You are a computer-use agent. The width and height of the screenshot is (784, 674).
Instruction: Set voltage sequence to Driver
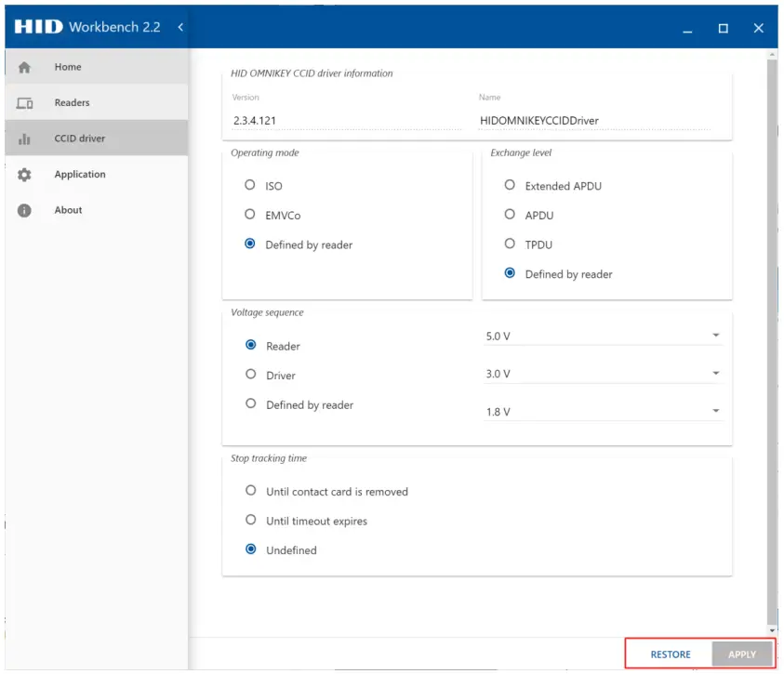(250, 375)
